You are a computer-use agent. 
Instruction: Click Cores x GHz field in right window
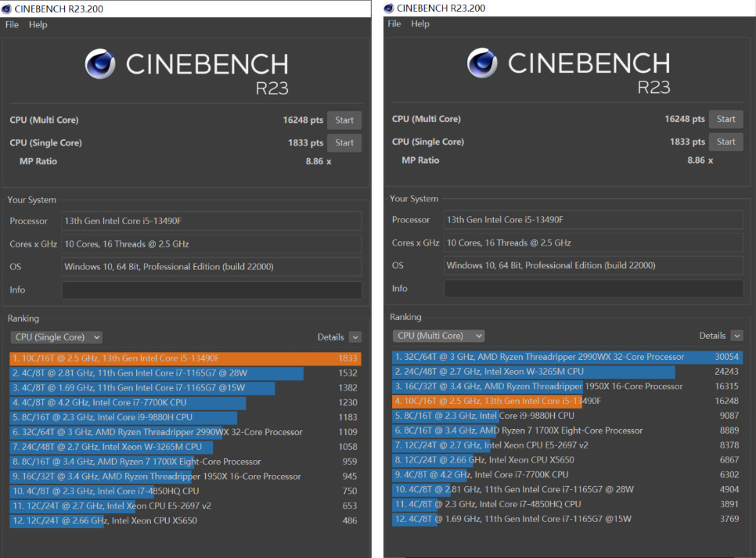[x=593, y=243]
